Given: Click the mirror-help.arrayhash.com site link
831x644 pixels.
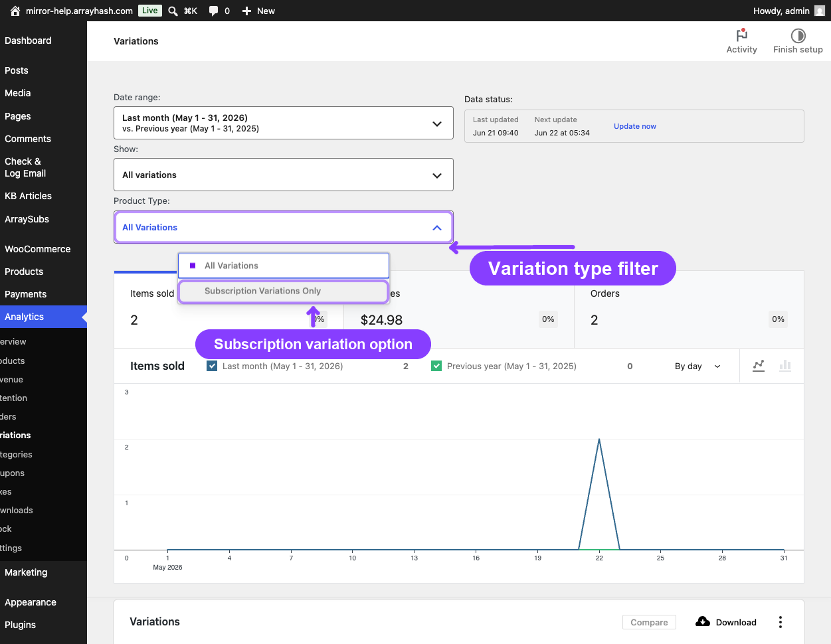Looking at the screenshot, I should (x=79, y=11).
